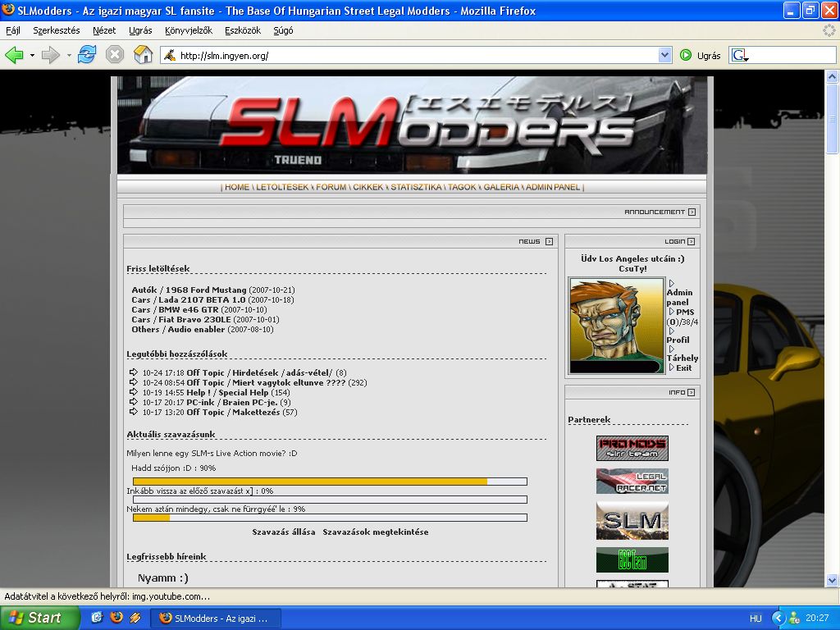Click the CsuTy user avatar image
The image size is (840, 630).
pos(617,326)
